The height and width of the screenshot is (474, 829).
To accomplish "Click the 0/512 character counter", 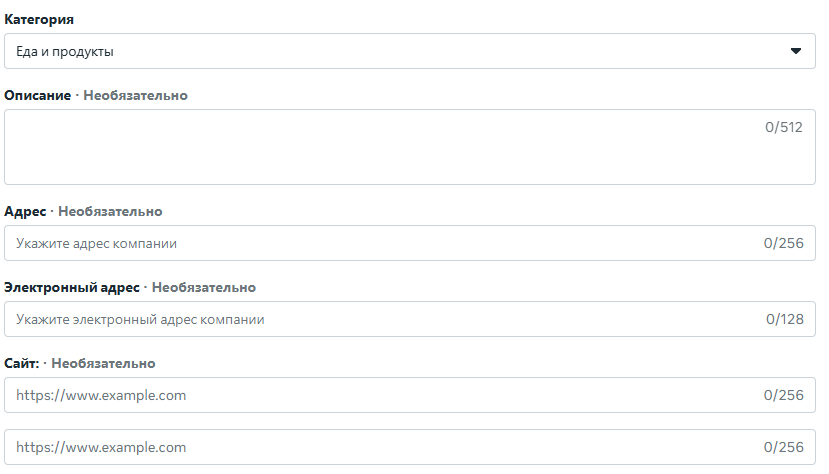I will 784,127.
